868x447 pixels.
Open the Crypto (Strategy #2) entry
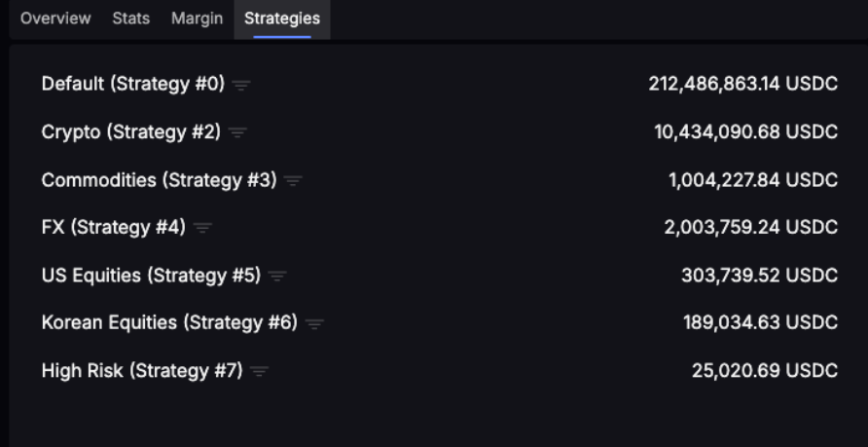coord(131,131)
